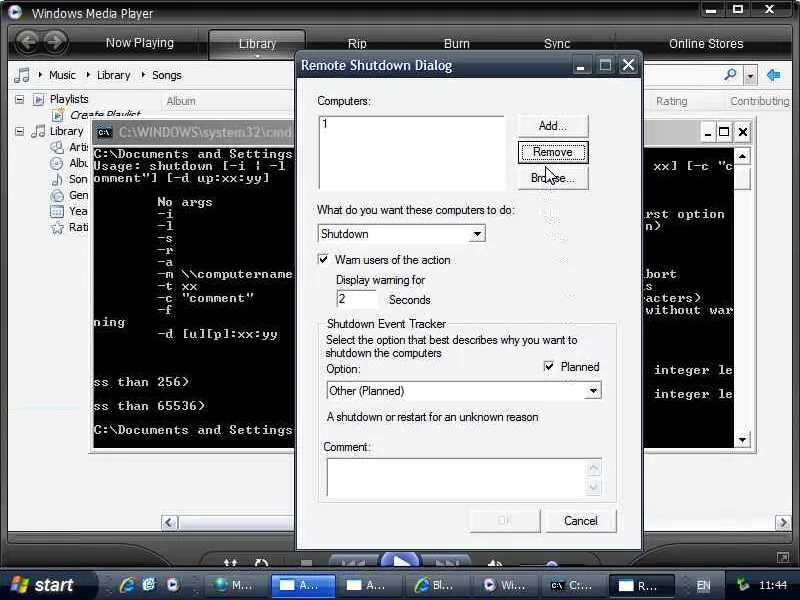Expand the Library breadcrumb arrow
Viewport: 800px width, 600px height.
click(x=88, y=75)
